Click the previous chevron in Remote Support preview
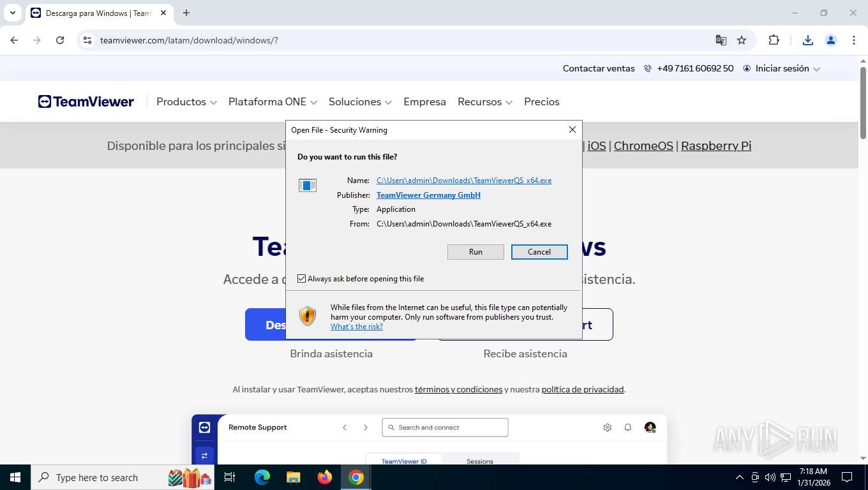This screenshot has height=490, width=868. pyautogui.click(x=345, y=427)
